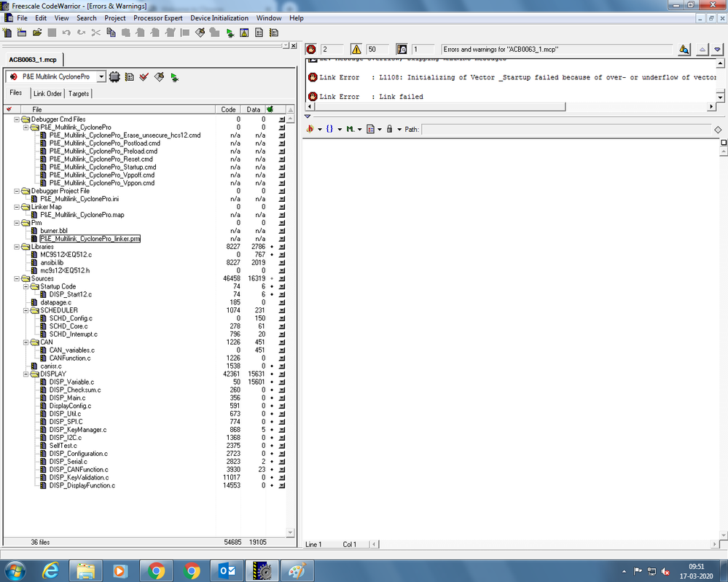Click the project panel Debug icon
The height and width of the screenshot is (582, 728).
175,77
